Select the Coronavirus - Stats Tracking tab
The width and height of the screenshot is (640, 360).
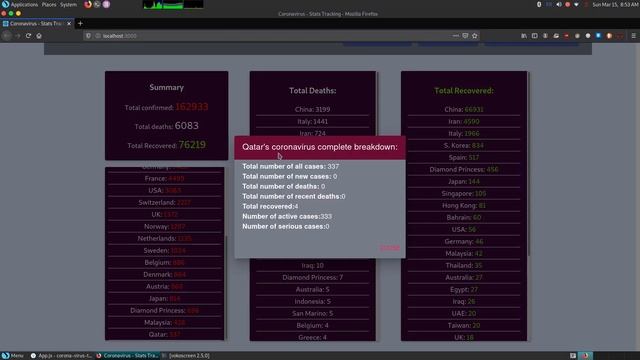pyautogui.click(x=37, y=24)
